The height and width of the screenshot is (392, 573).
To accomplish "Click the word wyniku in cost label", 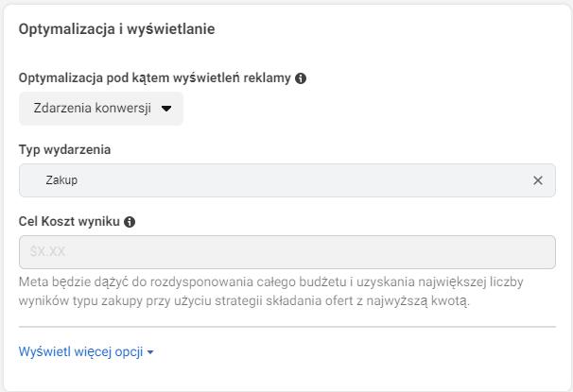I will pyautogui.click(x=100, y=222).
